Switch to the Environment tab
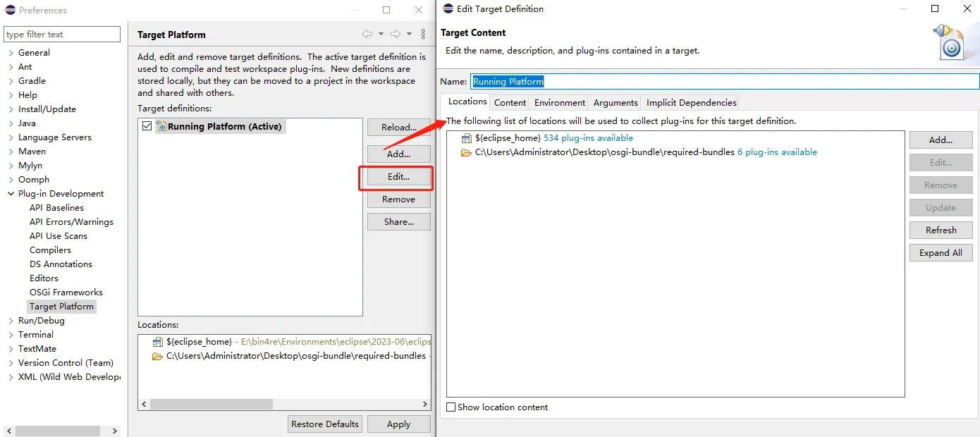This screenshot has height=437, width=980. pyautogui.click(x=560, y=103)
